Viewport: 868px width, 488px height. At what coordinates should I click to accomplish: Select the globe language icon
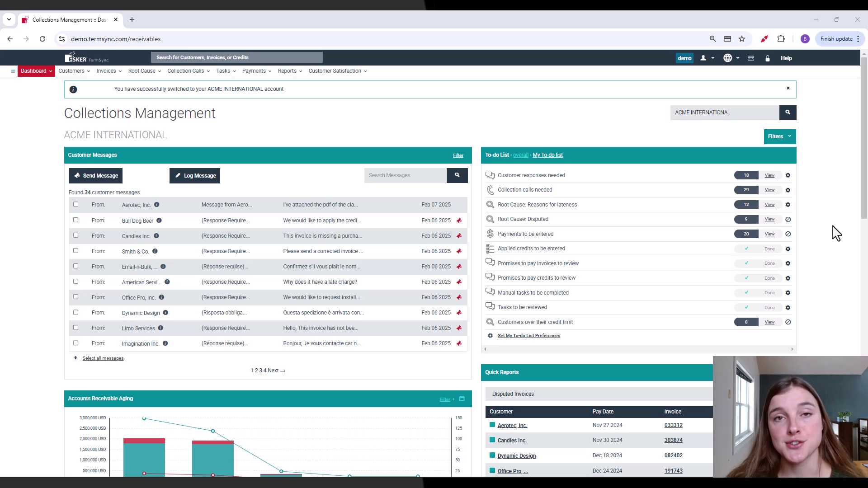click(x=727, y=58)
